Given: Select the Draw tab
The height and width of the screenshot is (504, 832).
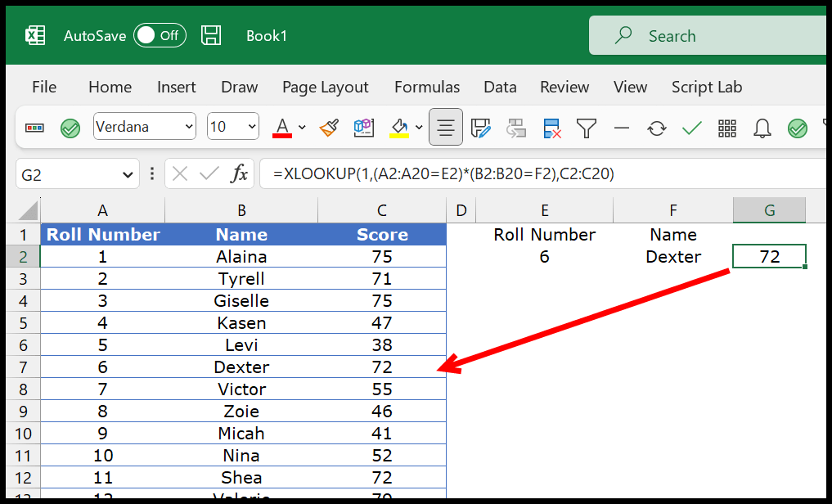Looking at the screenshot, I should point(240,87).
